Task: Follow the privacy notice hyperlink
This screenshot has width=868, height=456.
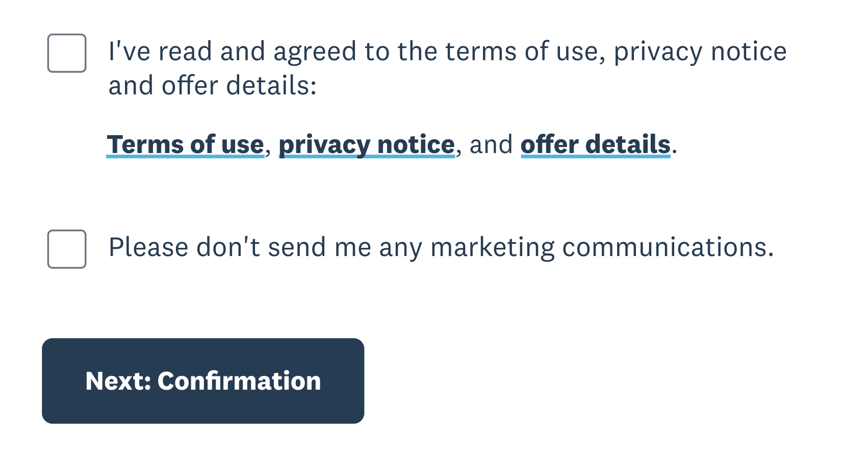Action: [366, 144]
